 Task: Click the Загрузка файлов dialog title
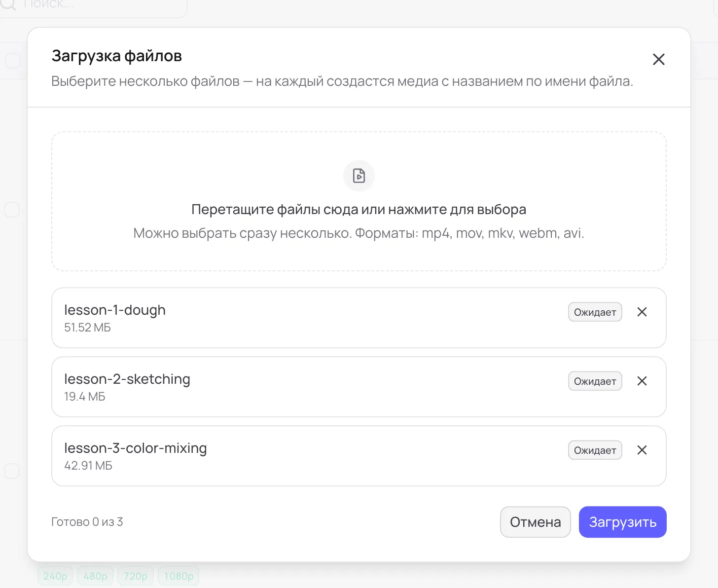click(x=117, y=56)
